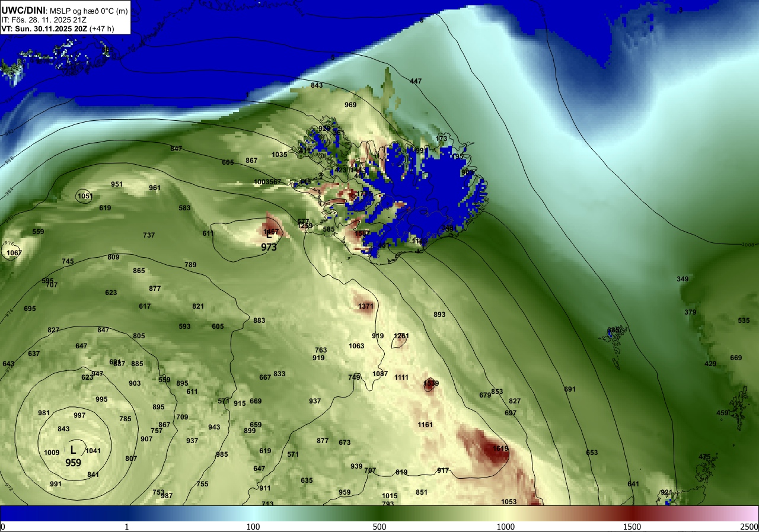
Task: Click the 475 value in the lower right
Action: (x=704, y=457)
